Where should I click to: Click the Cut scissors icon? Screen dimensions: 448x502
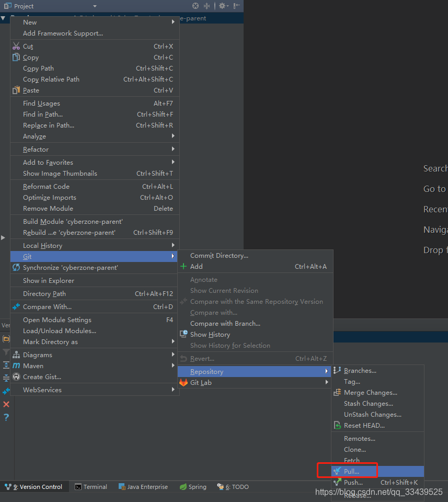click(x=16, y=46)
